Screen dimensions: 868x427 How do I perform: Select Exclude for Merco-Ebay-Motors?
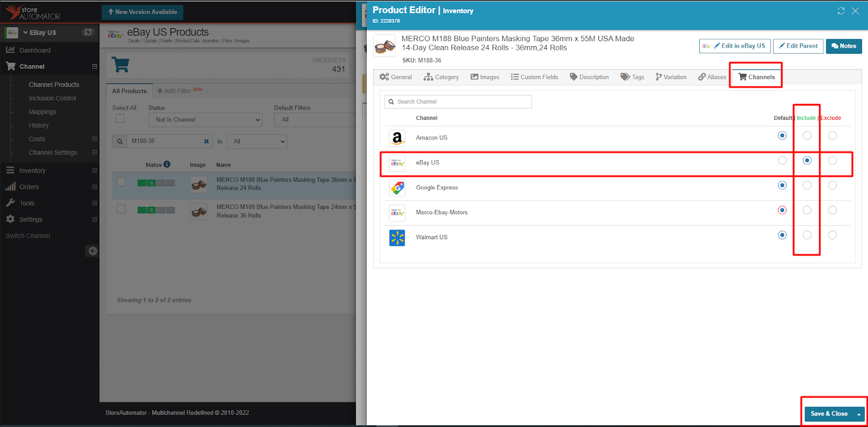click(x=832, y=210)
